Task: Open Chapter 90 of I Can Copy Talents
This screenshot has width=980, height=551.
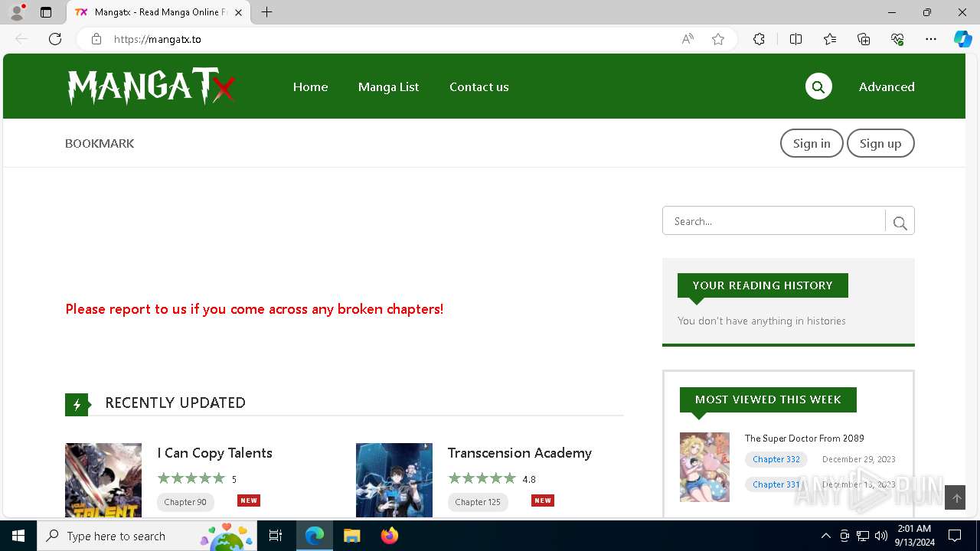Action: (185, 502)
